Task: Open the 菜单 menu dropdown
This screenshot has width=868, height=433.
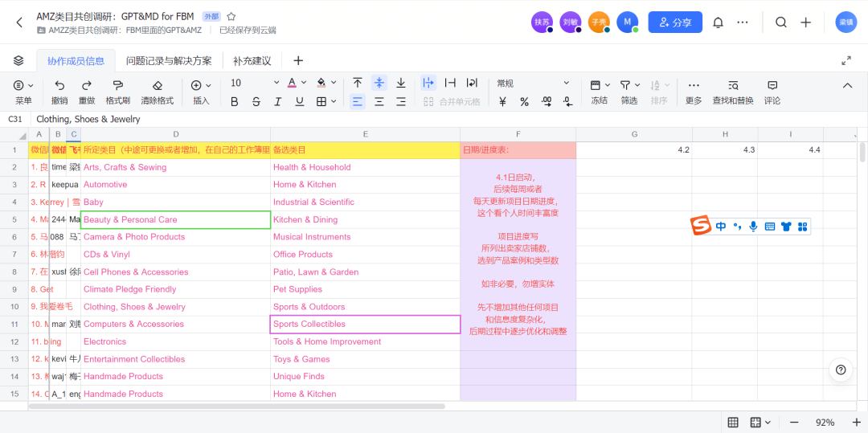Action: tap(23, 92)
